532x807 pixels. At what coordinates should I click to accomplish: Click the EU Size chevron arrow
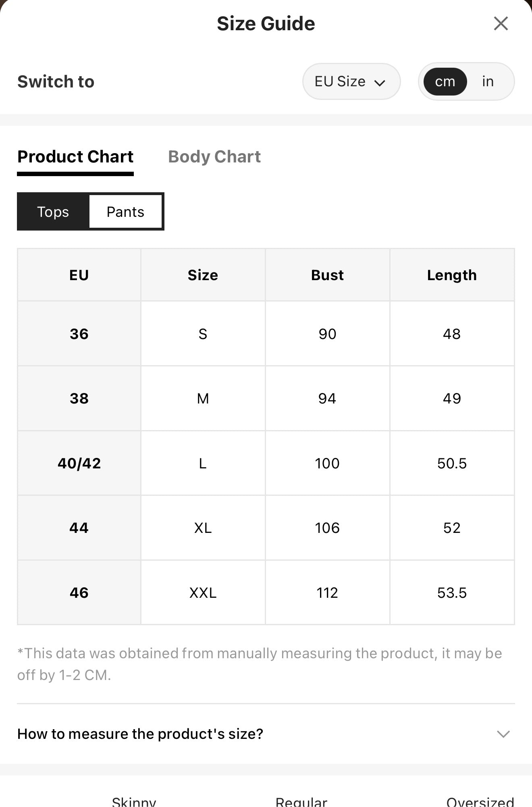(x=380, y=83)
